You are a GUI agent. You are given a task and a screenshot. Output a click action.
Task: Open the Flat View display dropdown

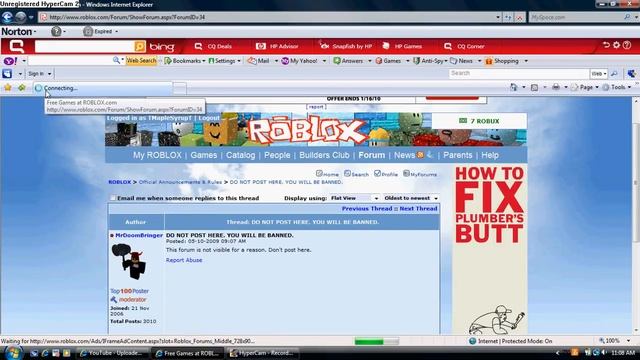354,198
